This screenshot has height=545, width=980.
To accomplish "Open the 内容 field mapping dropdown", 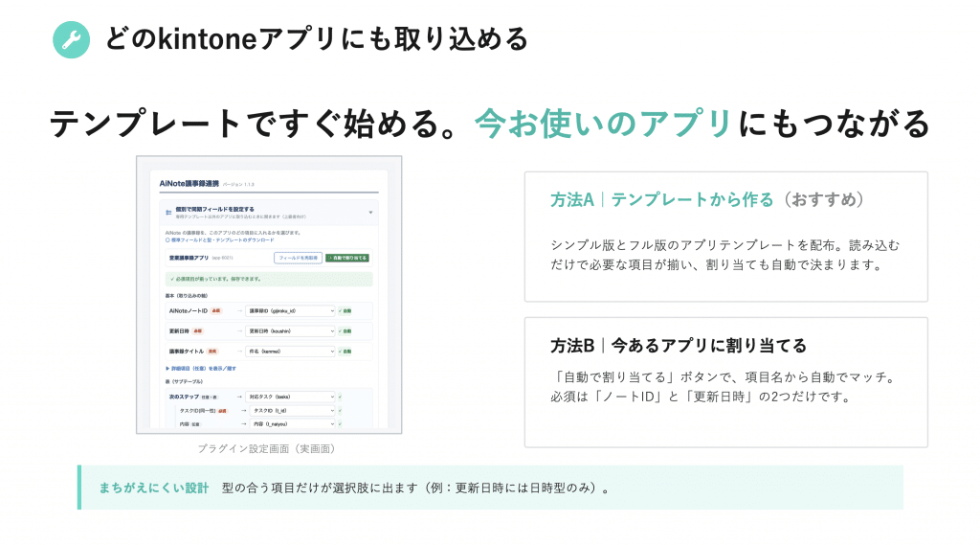I will pos(293,424).
